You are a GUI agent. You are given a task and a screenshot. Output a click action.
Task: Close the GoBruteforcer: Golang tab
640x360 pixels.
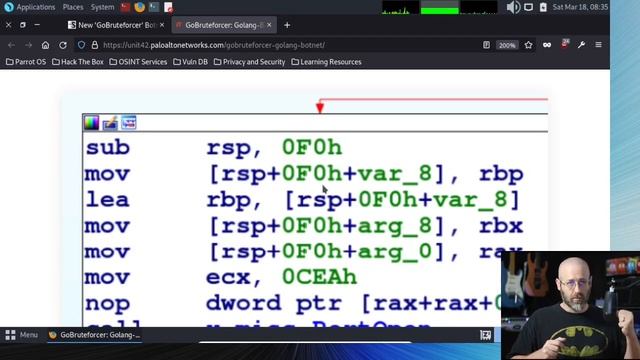(x=269, y=25)
